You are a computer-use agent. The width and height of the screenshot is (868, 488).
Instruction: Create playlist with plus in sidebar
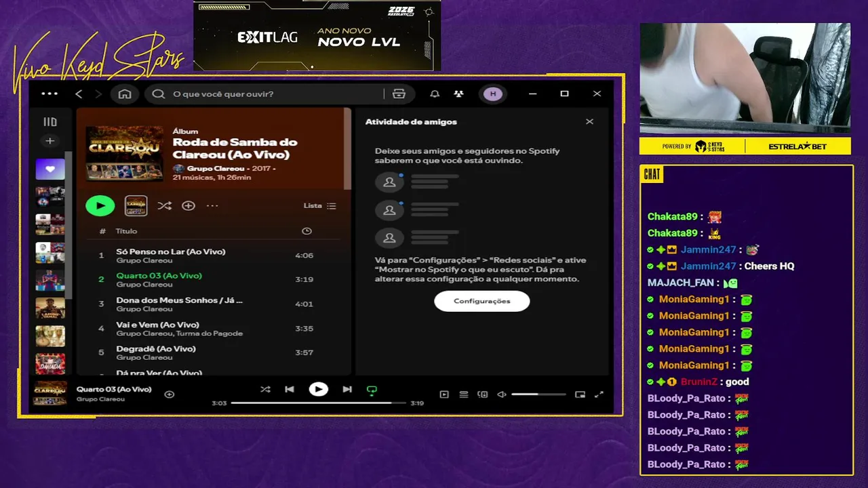[x=50, y=141]
